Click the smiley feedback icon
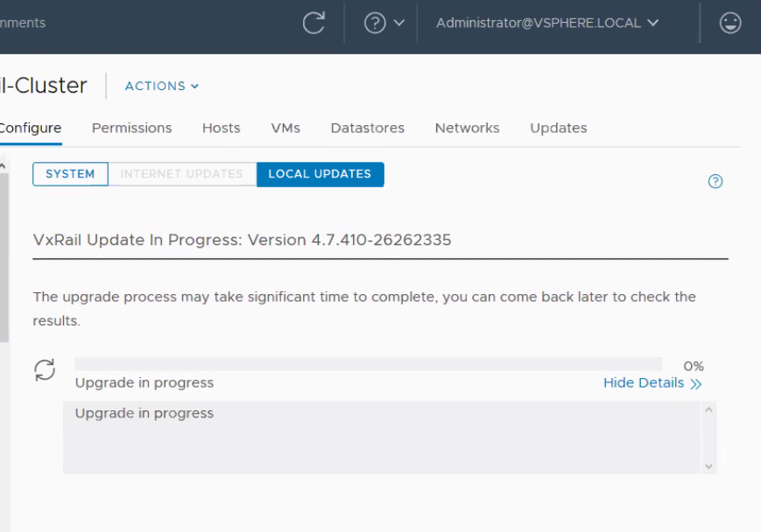The image size is (761, 532). point(730,24)
